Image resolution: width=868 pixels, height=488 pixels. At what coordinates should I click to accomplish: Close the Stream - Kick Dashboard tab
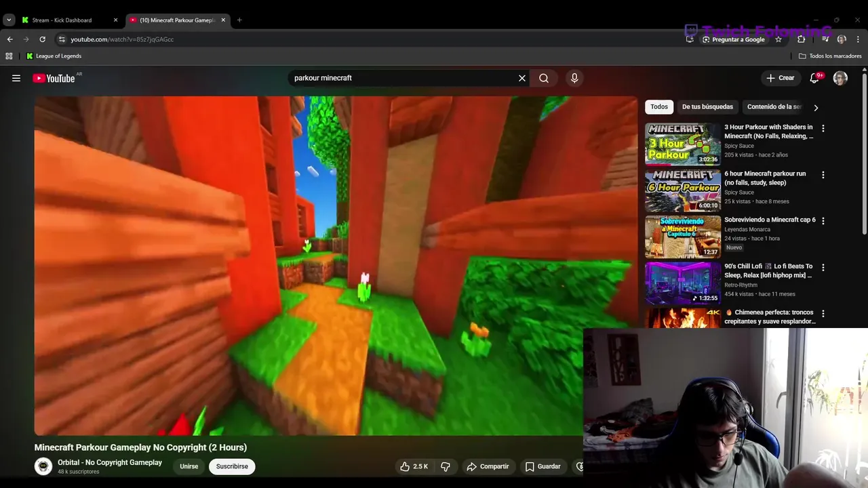[x=115, y=20]
